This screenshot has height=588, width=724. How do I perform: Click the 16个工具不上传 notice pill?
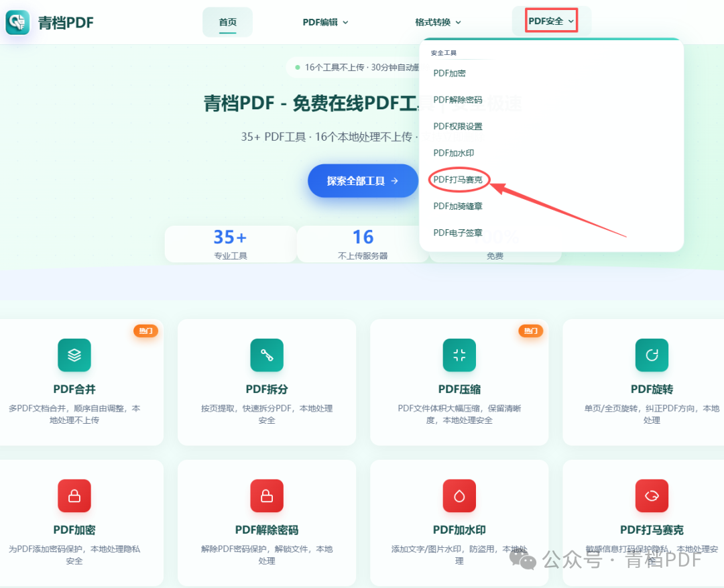tap(357, 68)
